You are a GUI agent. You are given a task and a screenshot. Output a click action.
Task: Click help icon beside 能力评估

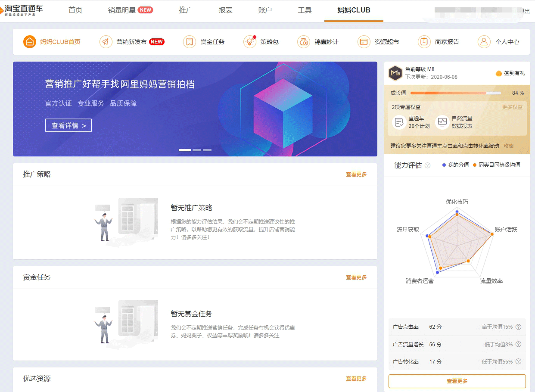pos(427,165)
